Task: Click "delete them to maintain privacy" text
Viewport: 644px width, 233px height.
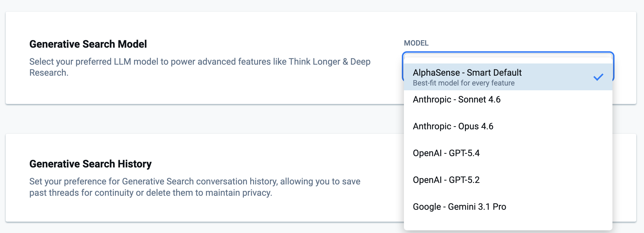Action: coord(209,193)
